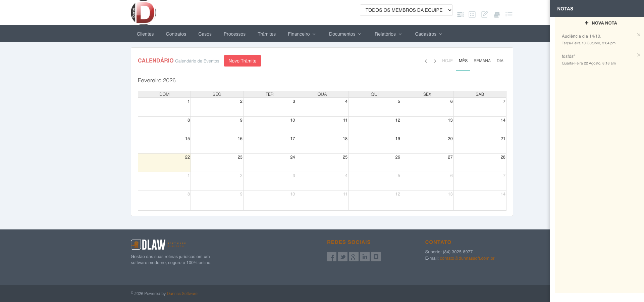Click day 1 in the first calendar row

tap(164, 107)
